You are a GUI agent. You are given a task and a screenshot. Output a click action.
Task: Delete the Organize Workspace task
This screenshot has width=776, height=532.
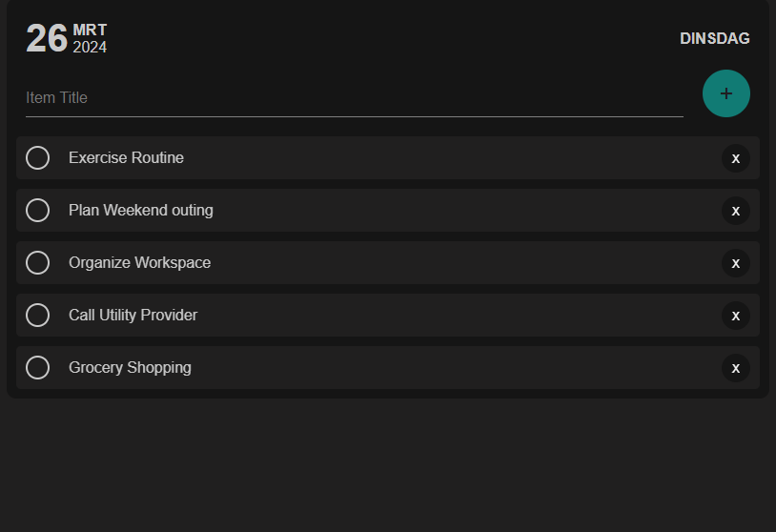(x=735, y=263)
